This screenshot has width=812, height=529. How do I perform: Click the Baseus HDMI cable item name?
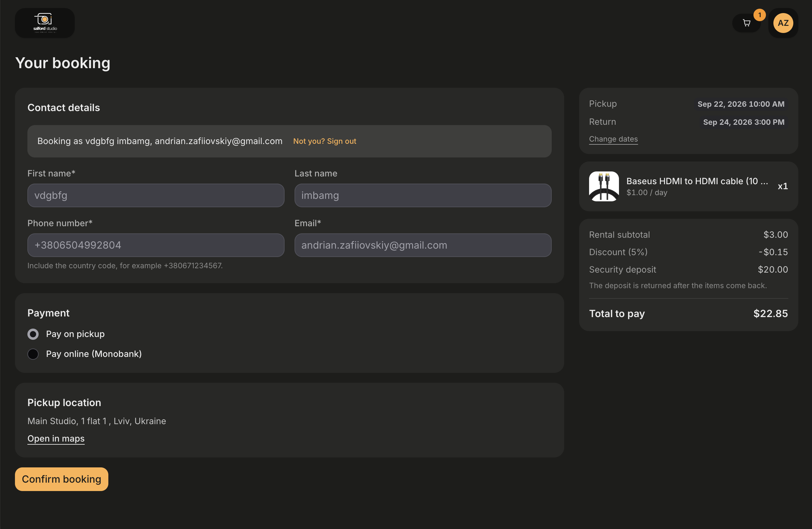tap(697, 181)
